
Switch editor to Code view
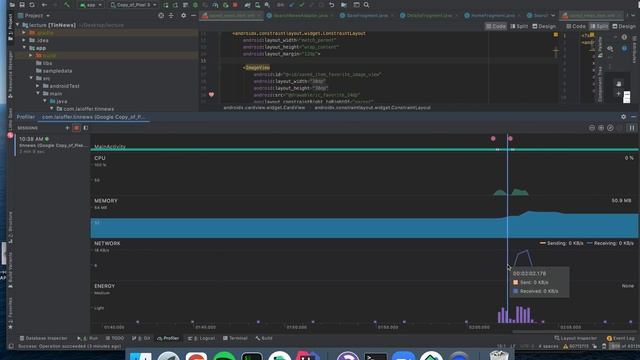click(x=496, y=26)
